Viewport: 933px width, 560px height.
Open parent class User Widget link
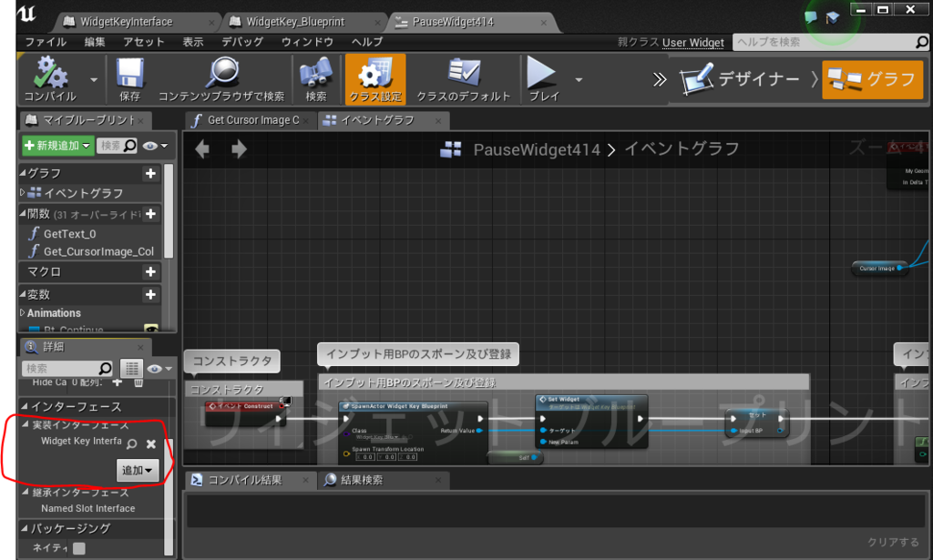pyautogui.click(x=693, y=42)
